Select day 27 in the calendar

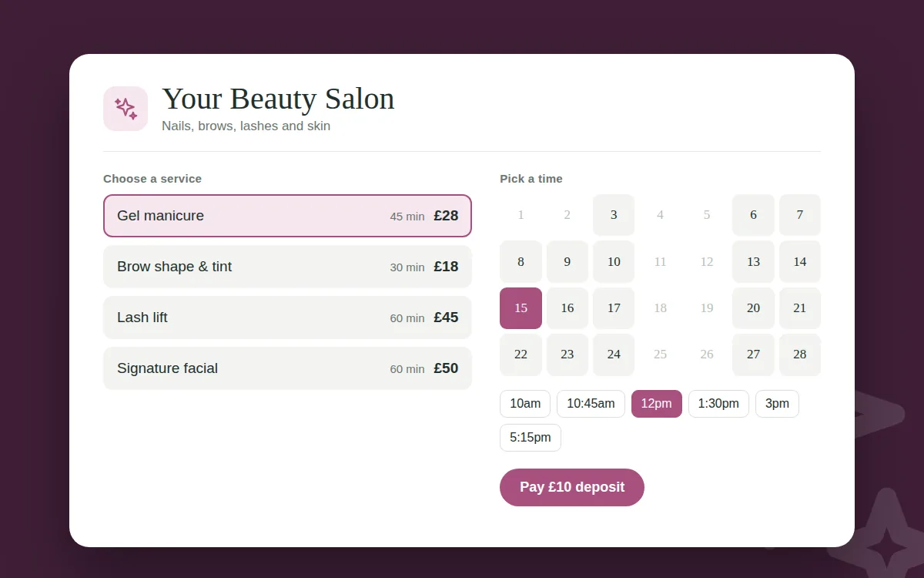click(x=753, y=355)
